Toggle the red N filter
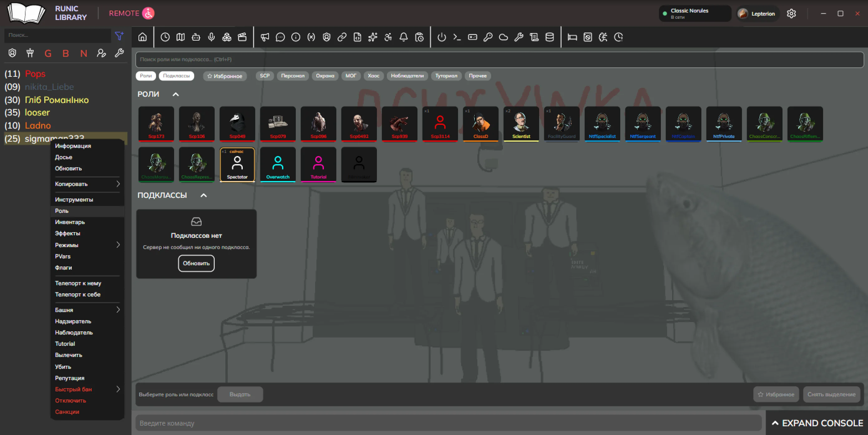 click(x=84, y=53)
